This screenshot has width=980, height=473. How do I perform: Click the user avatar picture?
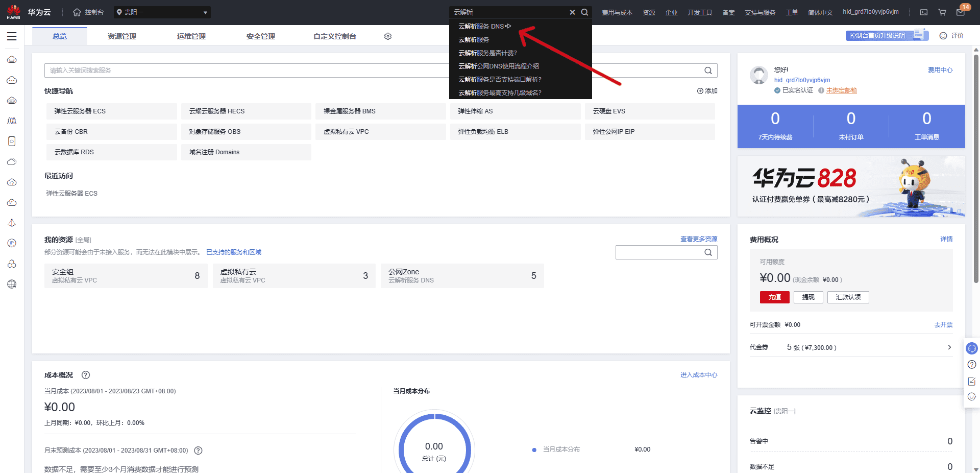[x=759, y=75]
